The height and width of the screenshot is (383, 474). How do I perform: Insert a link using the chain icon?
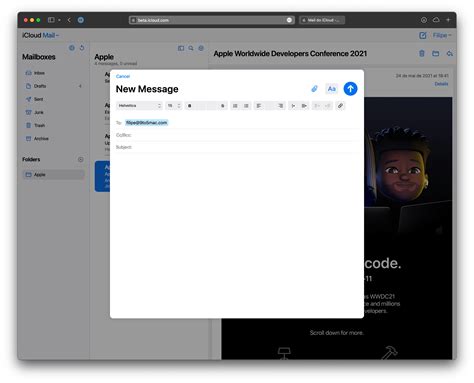pos(340,106)
